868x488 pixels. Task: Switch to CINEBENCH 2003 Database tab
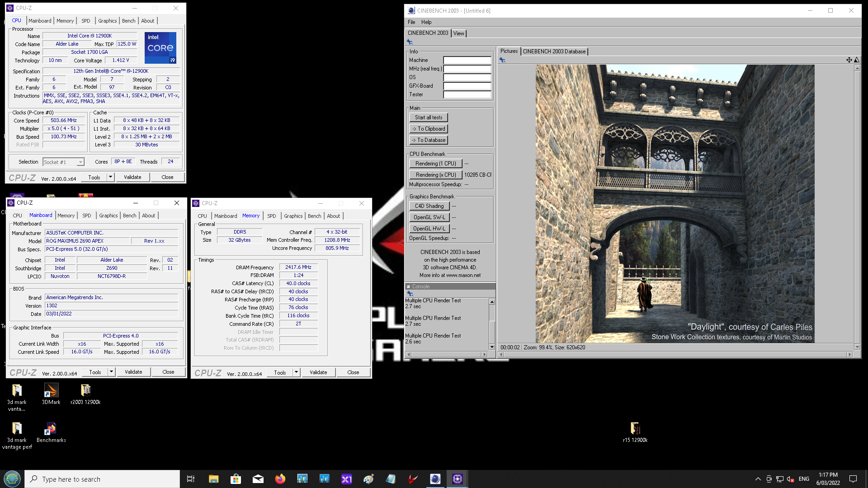click(554, 52)
